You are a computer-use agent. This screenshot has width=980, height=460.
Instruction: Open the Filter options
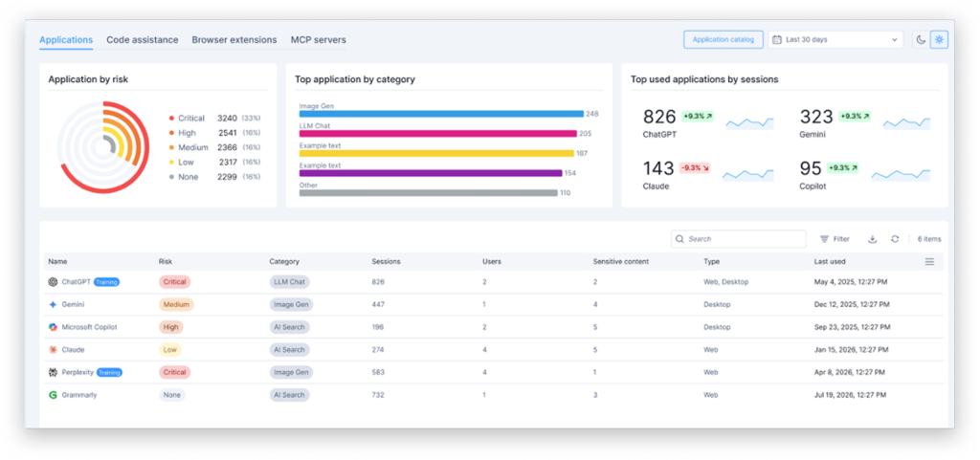(835, 239)
